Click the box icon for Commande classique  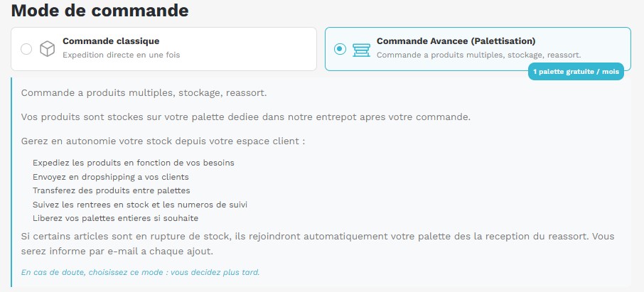[48, 49]
